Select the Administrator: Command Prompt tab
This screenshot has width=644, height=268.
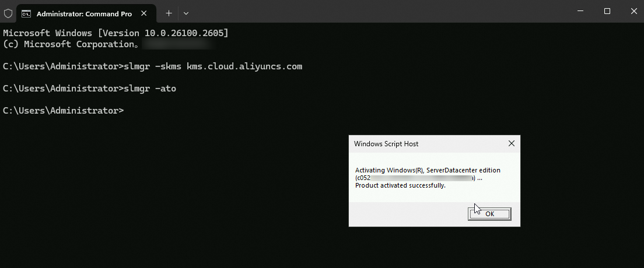(x=86, y=13)
